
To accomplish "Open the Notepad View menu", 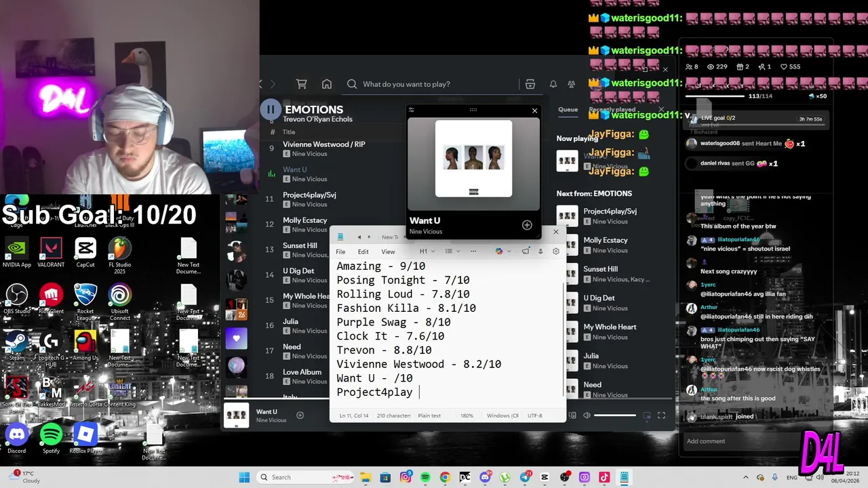I will click(388, 251).
